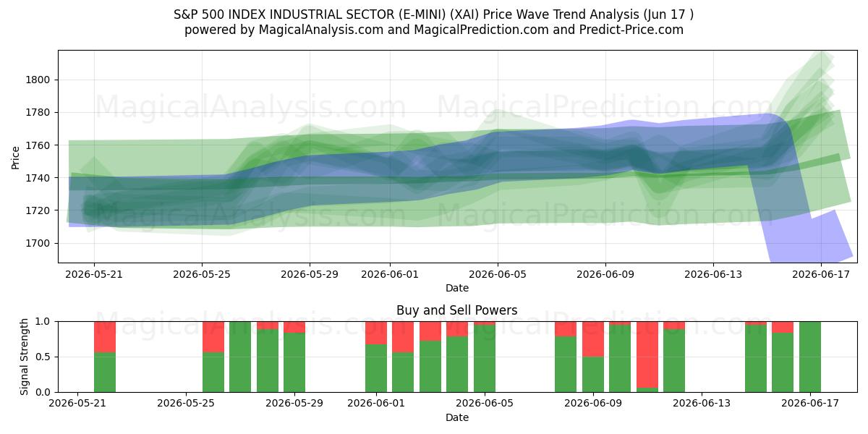This screenshot has height=434, width=868.
Task: Click the 2026-06-05 date tick of the price chart
Action: pyautogui.click(x=498, y=274)
